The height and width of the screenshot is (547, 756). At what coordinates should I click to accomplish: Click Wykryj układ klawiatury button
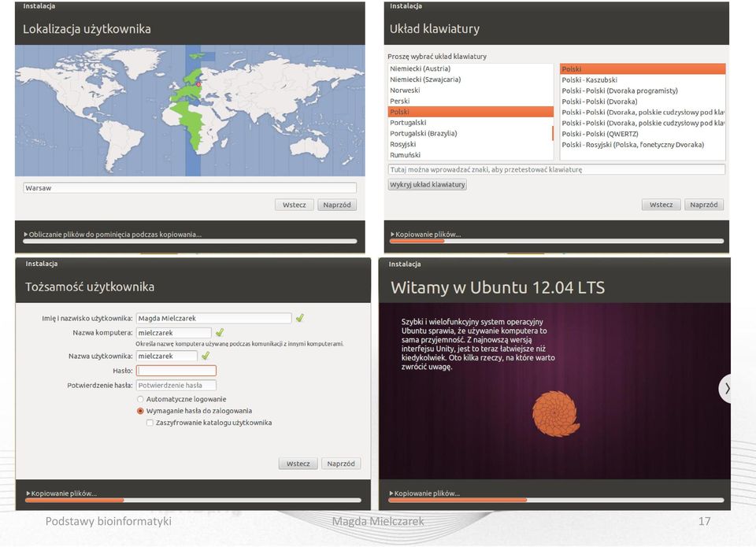427,185
